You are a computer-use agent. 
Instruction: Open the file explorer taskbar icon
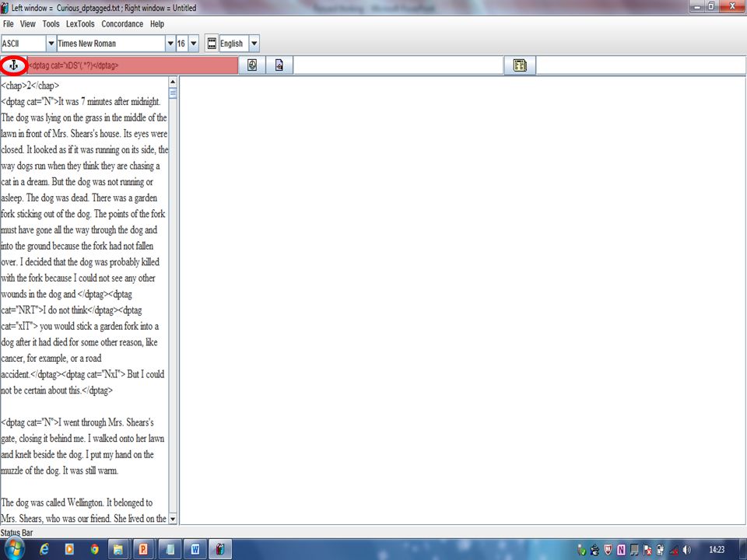pyautogui.click(x=118, y=550)
